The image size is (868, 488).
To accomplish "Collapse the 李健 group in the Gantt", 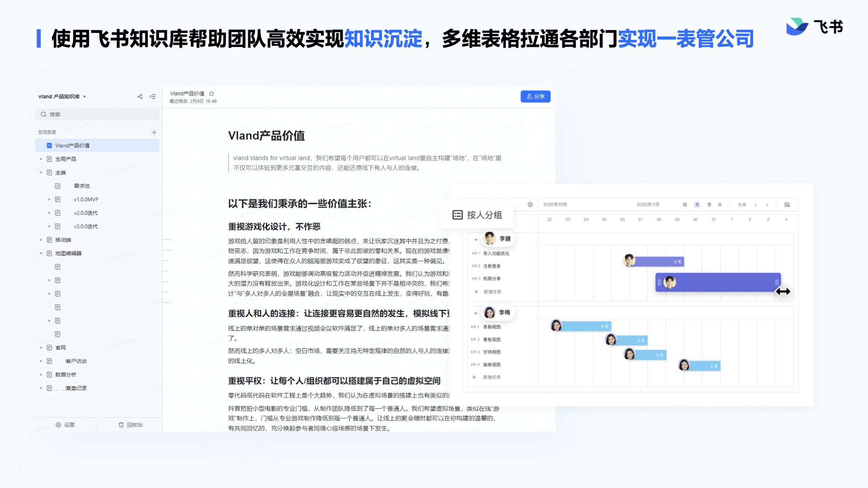I will [476, 239].
